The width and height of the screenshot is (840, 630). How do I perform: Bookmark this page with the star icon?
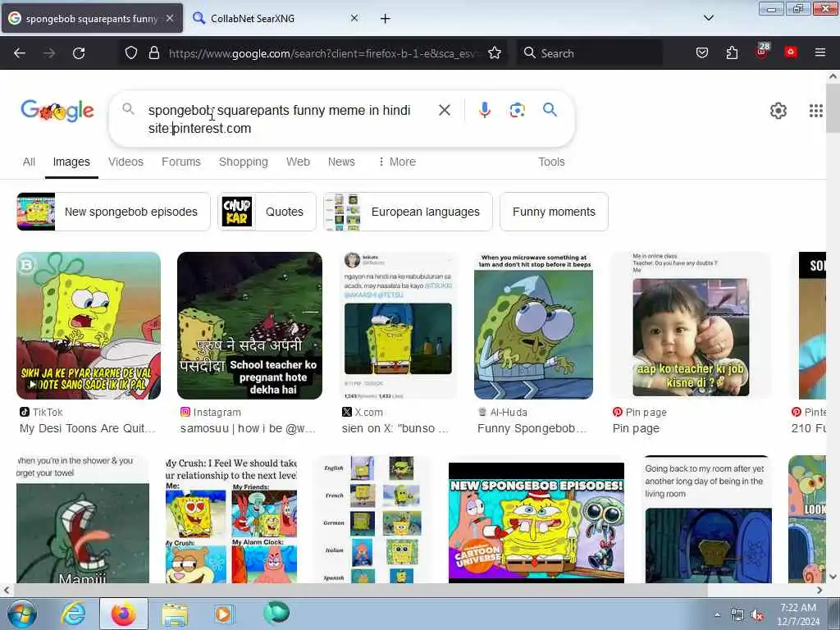[495, 53]
